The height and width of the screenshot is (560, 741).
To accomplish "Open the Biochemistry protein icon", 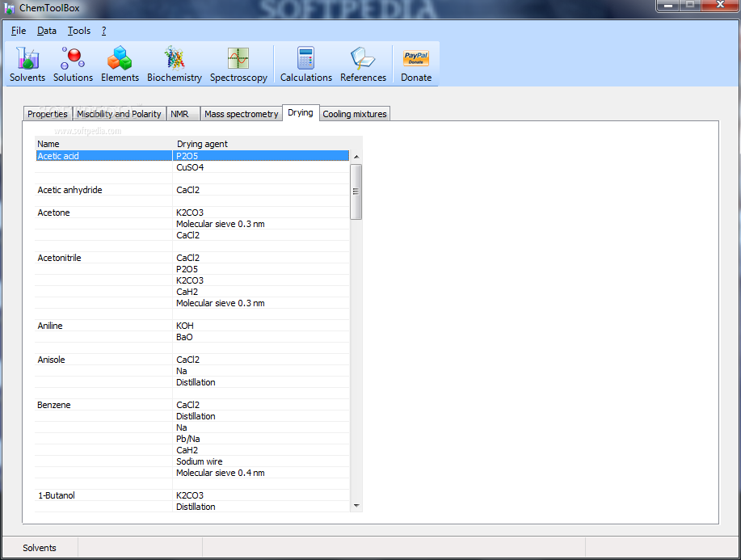I will point(175,58).
